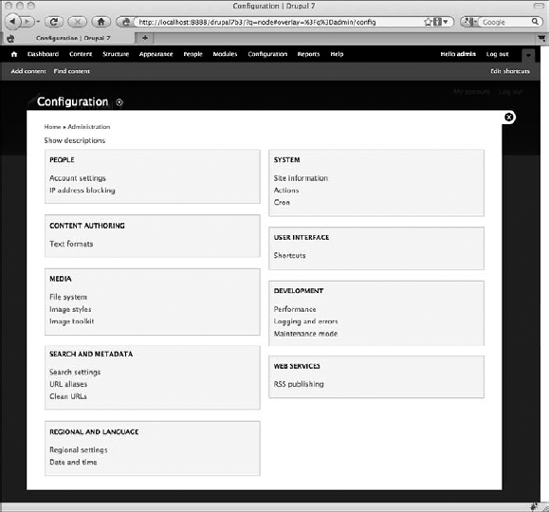Open Structure in admin menu

(116, 54)
